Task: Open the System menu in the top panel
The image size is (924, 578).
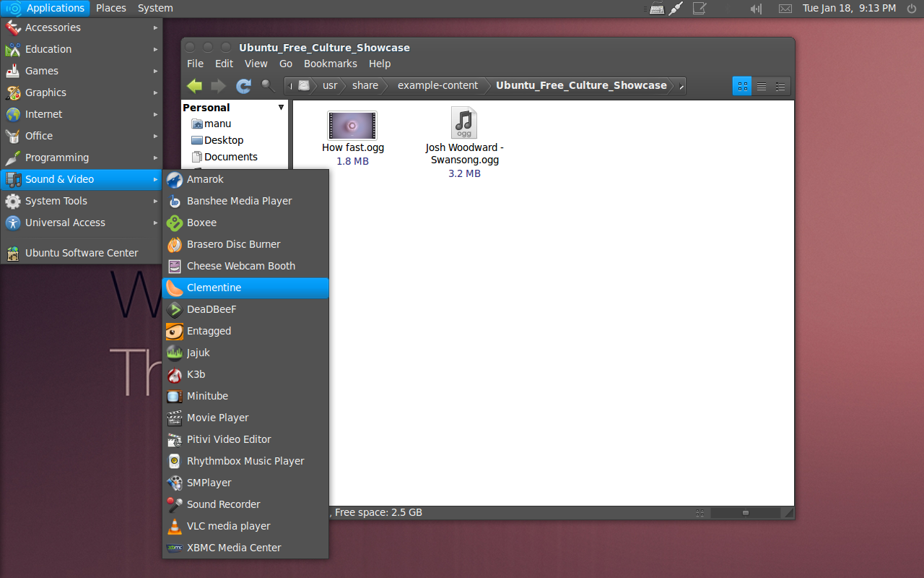Action: (154, 8)
